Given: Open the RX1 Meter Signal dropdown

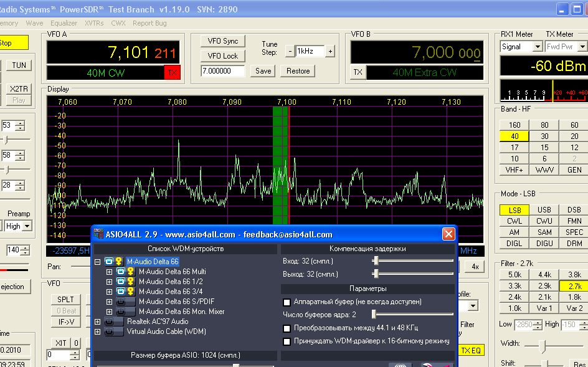Looking at the screenshot, I should (537, 47).
